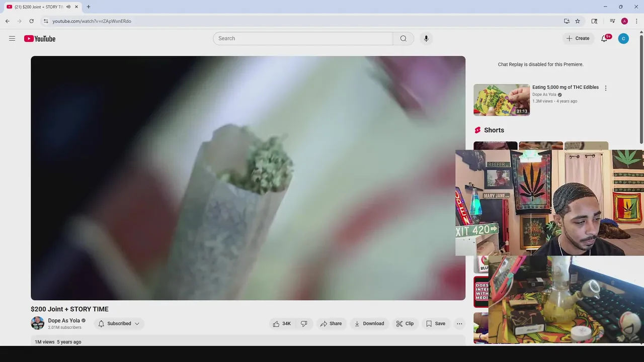Click the search magnifier button

[x=404, y=38]
